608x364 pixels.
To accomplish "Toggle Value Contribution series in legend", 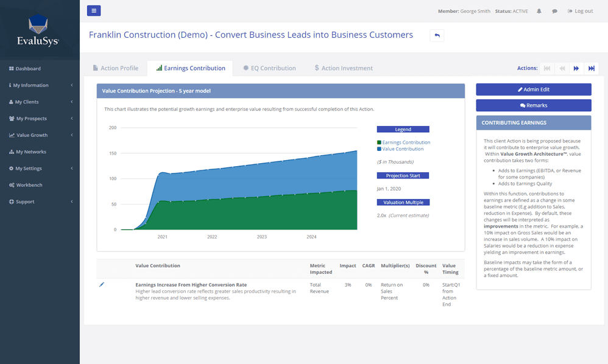I will (x=400, y=149).
